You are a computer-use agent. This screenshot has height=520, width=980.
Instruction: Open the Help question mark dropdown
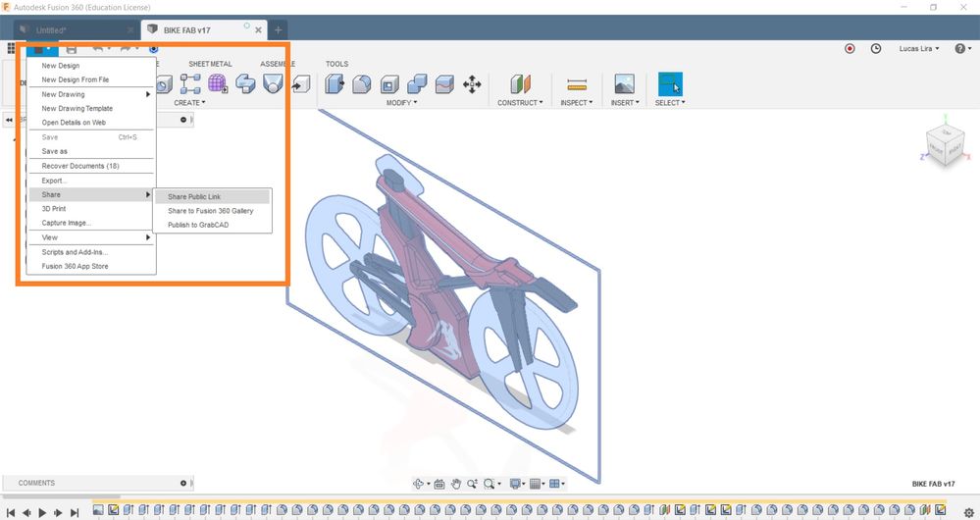(x=962, y=48)
